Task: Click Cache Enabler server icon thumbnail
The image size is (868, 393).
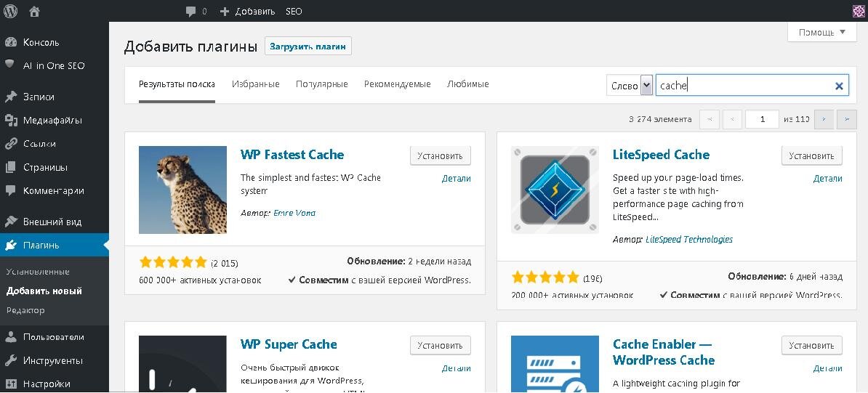Action: tap(555, 364)
